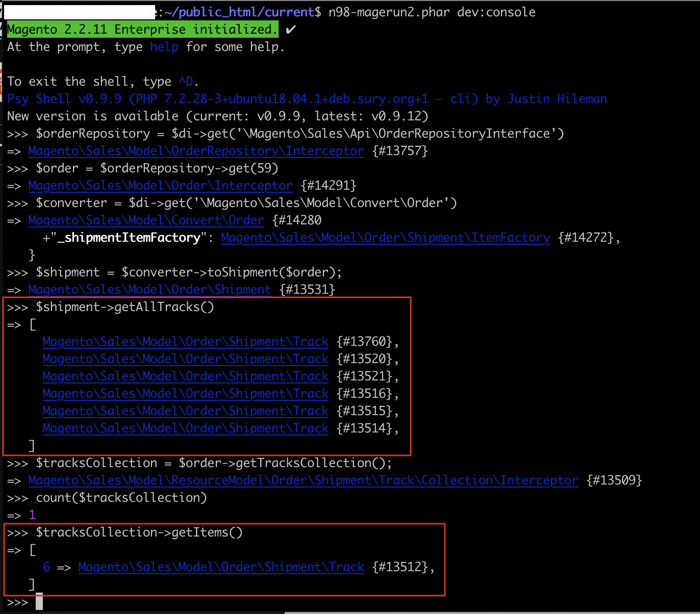The height and width of the screenshot is (614, 700).
Task: Click the '_shipmentItemFactory' property name
Action: tap(129, 238)
